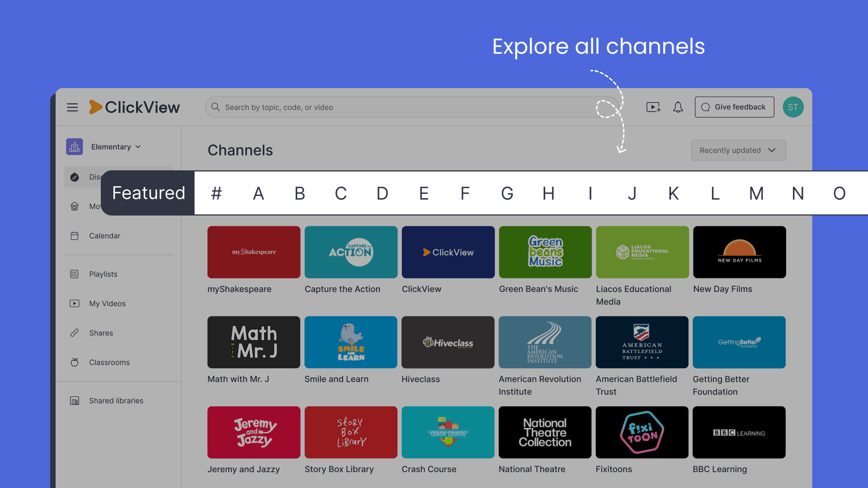The height and width of the screenshot is (488, 868).
Task: Open the ST user avatar menu
Action: pos(793,107)
